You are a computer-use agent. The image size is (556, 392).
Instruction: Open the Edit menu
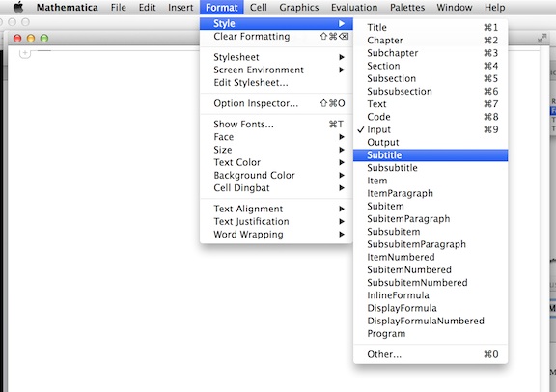(x=147, y=8)
